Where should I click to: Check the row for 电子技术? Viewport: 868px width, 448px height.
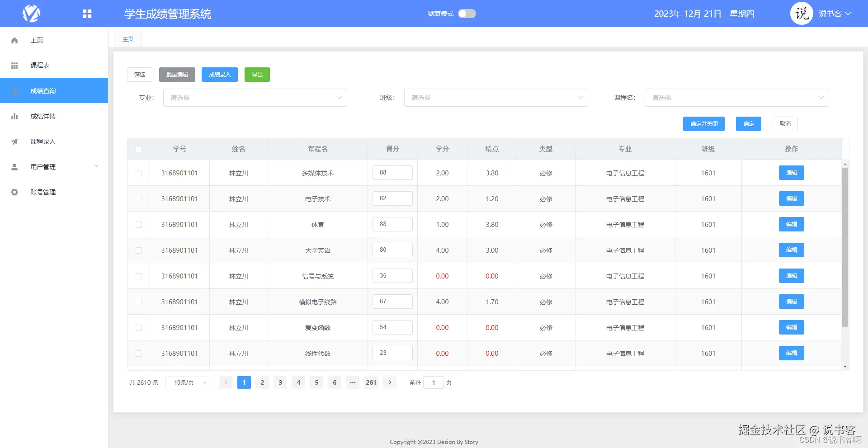139,199
